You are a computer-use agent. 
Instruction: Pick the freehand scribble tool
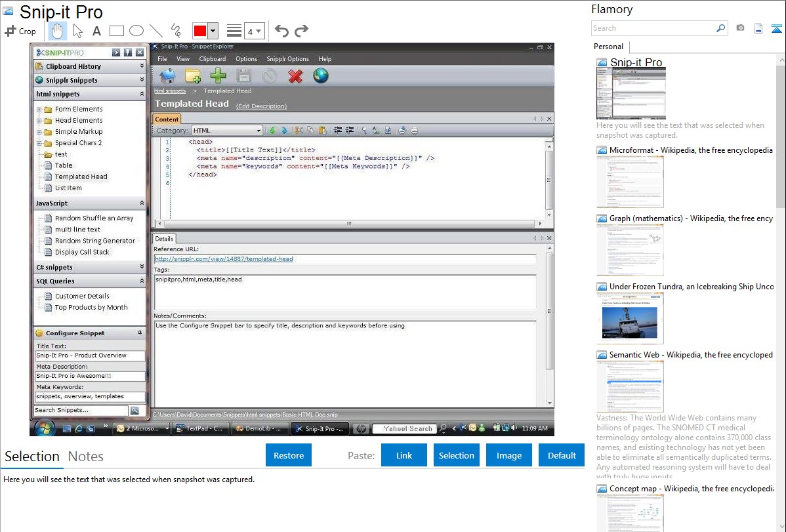click(x=176, y=31)
